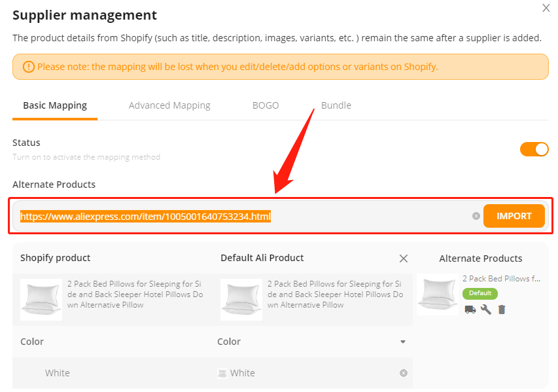Click the shipping truck icon
The height and width of the screenshot is (392, 558).
[470, 310]
